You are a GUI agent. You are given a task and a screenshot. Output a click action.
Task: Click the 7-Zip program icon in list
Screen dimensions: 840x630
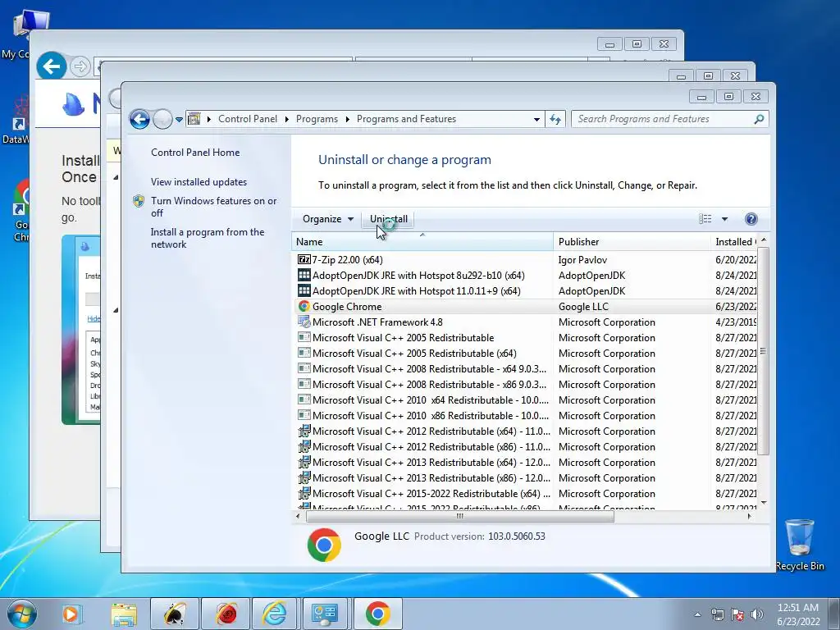pyautogui.click(x=304, y=260)
